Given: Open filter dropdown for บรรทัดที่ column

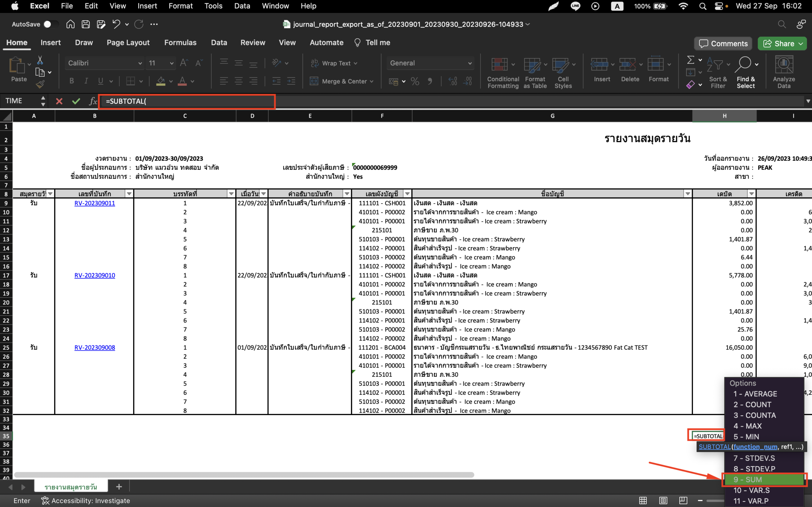Looking at the screenshot, I should click(x=231, y=193).
